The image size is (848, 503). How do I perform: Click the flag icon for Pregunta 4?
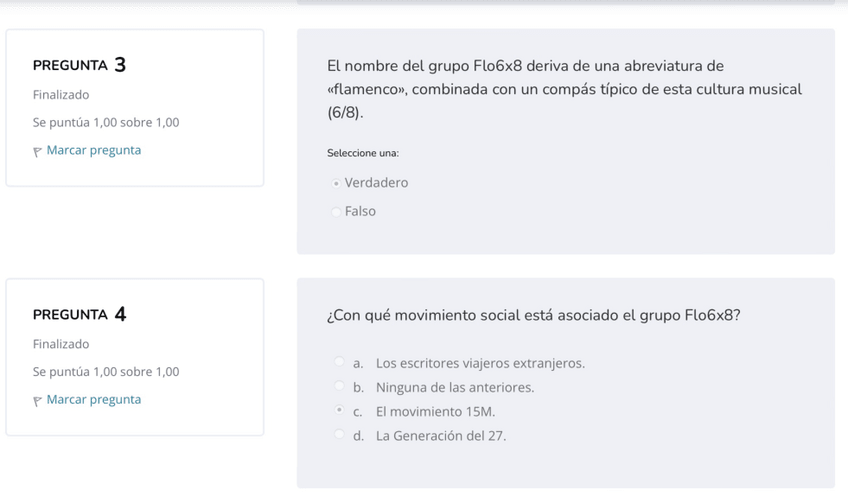pyautogui.click(x=38, y=401)
